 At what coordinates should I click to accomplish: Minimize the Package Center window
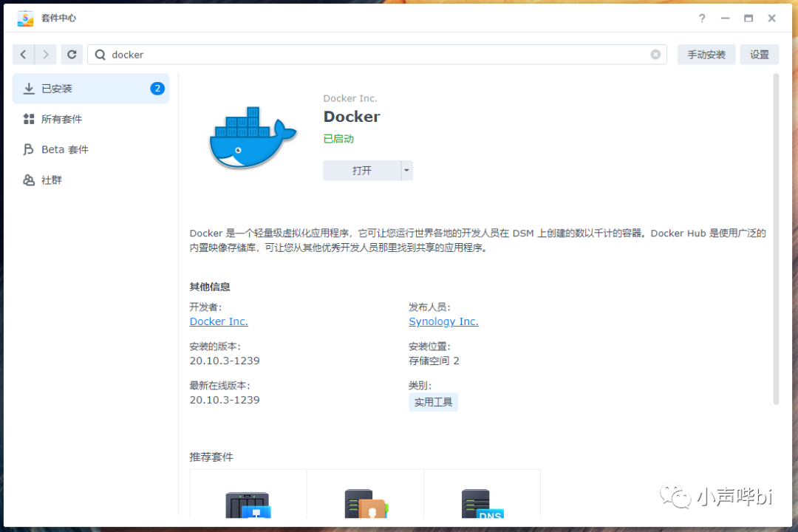(726, 18)
